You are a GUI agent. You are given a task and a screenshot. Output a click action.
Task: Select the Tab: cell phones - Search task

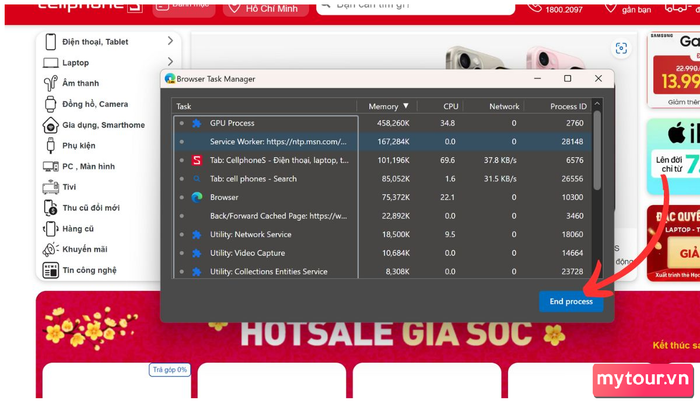tap(383, 179)
